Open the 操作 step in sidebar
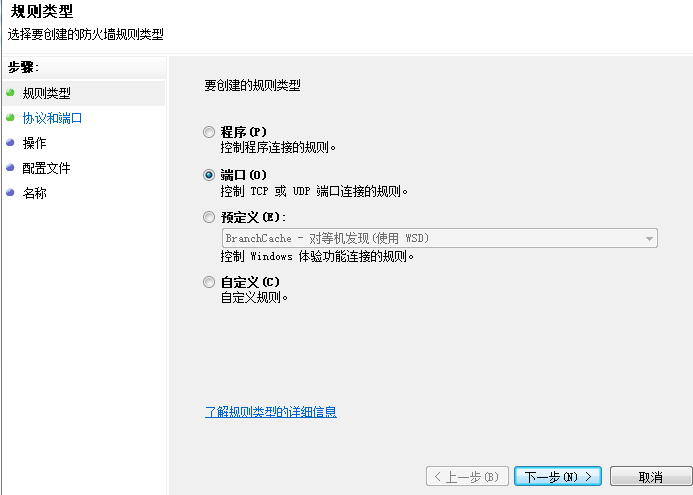This screenshot has width=693, height=495. (x=34, y=143)
